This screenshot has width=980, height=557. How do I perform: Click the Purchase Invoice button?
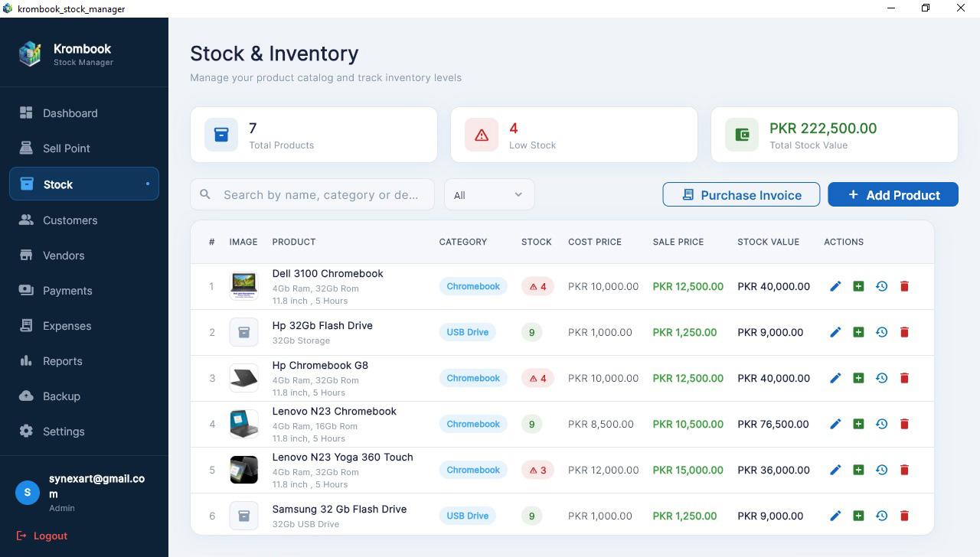(x=740, y=195)
